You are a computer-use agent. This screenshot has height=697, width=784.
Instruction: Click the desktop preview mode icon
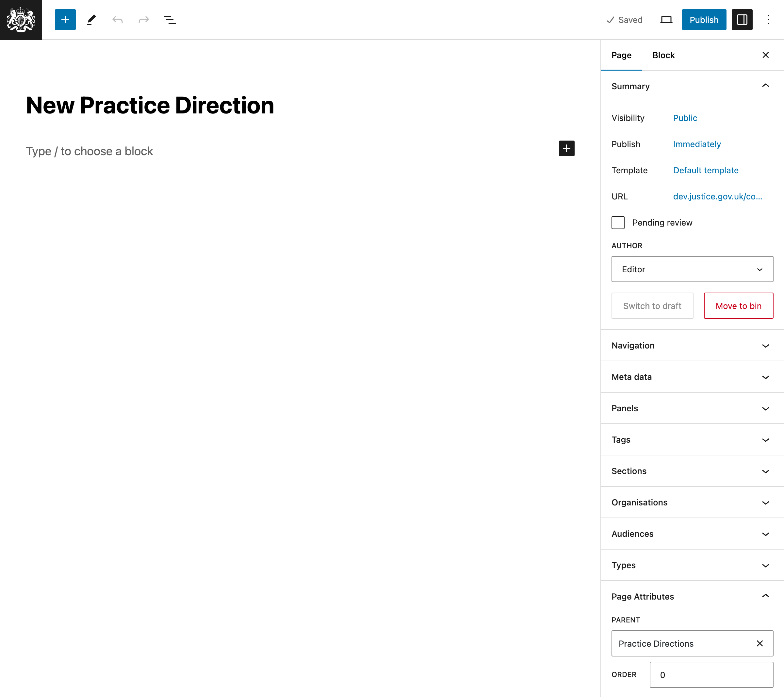(x=666, y=20)
